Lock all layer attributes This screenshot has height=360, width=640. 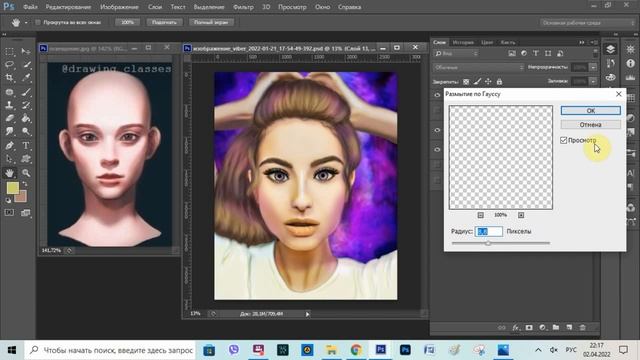point(499,82)
